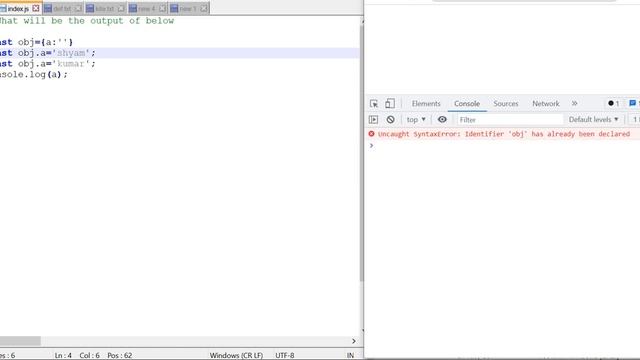The width and height of the screenshot is (640, 360).
Task: Click the blue issues message icon
Action: coord(633,103)
